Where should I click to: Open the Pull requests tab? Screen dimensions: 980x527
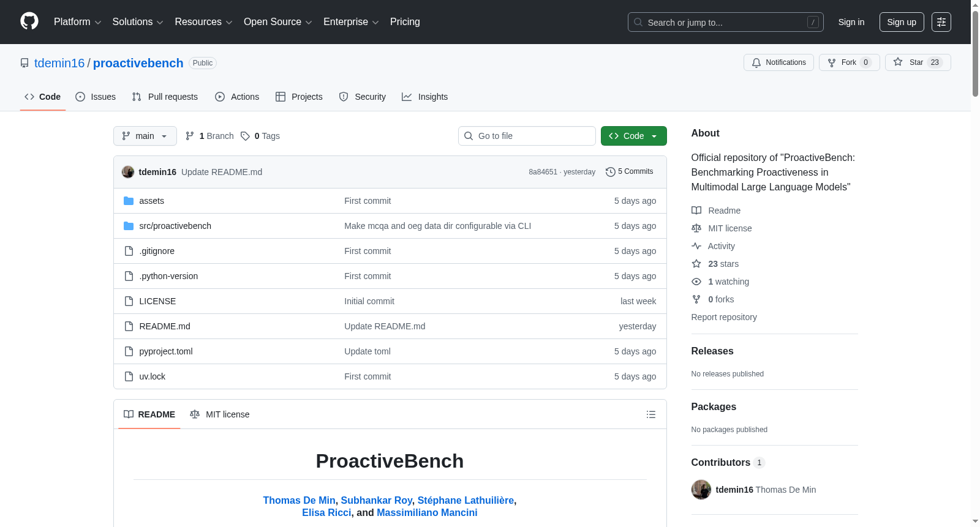click(165, 97)
